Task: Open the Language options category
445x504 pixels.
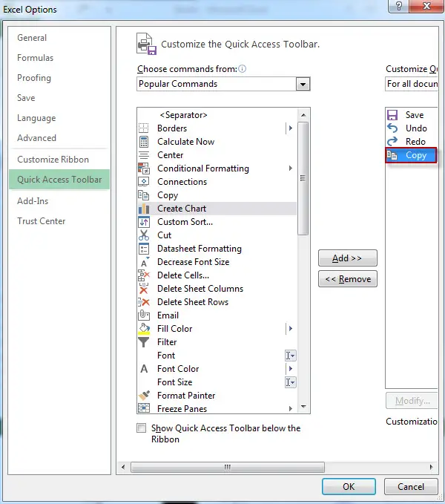Action: coord(36,118)
